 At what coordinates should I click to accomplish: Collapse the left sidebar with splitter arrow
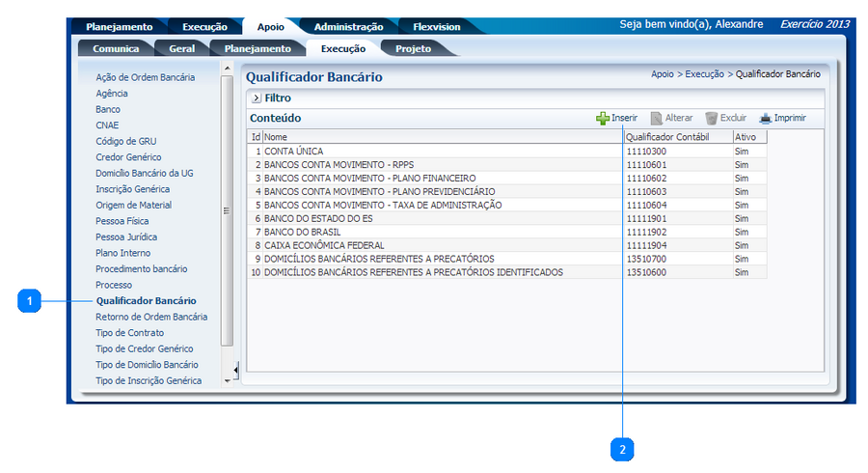pos(236,371)
